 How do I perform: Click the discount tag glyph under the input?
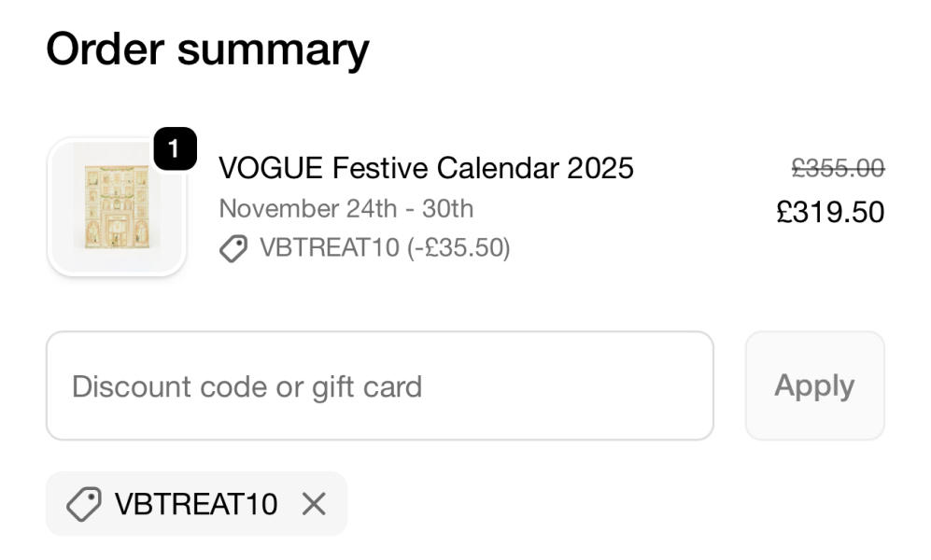(84, 504)
